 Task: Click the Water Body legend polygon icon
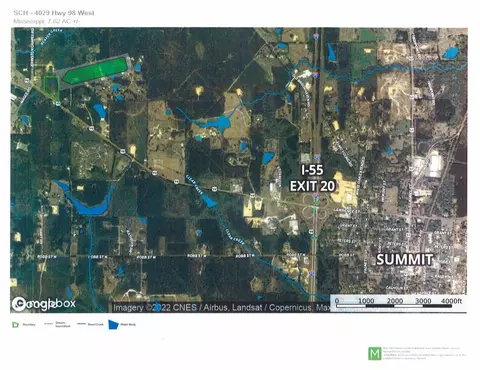pyautogui.click(x=113, y=325)
